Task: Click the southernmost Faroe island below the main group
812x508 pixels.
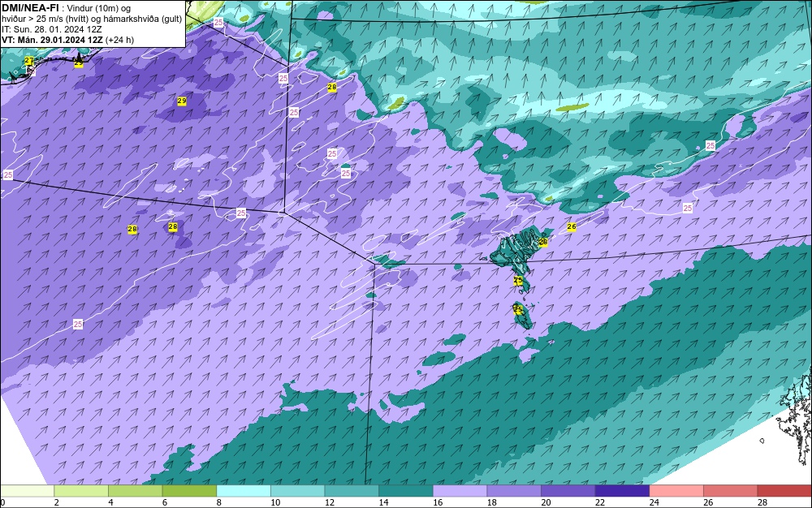Action: [x=523, y=316]
